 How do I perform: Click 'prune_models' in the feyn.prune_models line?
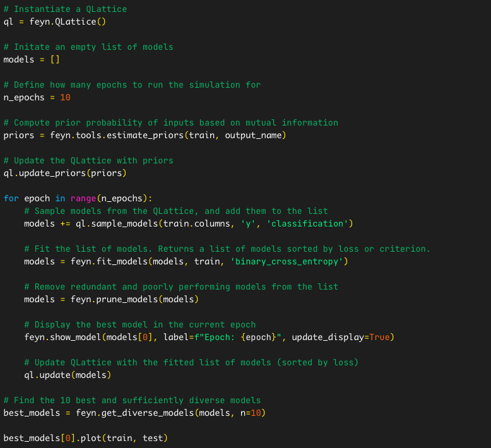[x=127, y=299]
